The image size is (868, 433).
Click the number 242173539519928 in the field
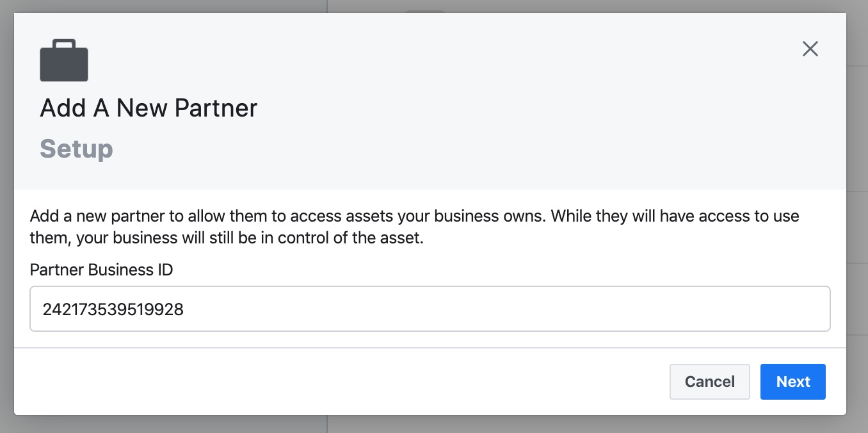click(x=113, y=309)
